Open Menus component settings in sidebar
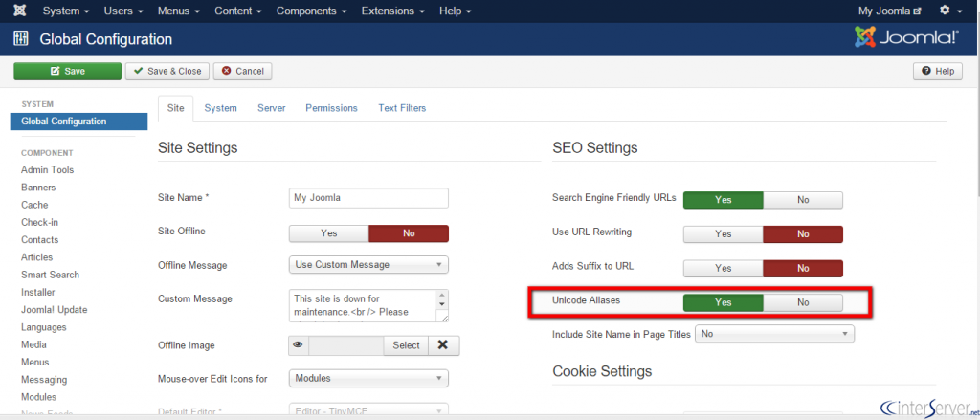Image resolution: width=980 pixels, height=420 pixels. (35, 363)
